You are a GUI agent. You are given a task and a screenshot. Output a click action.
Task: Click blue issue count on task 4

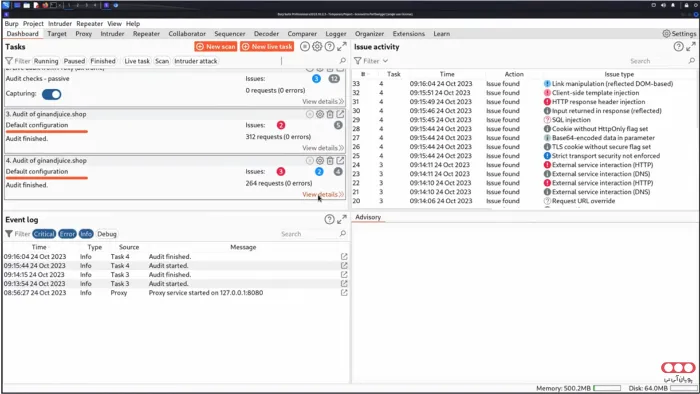(319, 171)
